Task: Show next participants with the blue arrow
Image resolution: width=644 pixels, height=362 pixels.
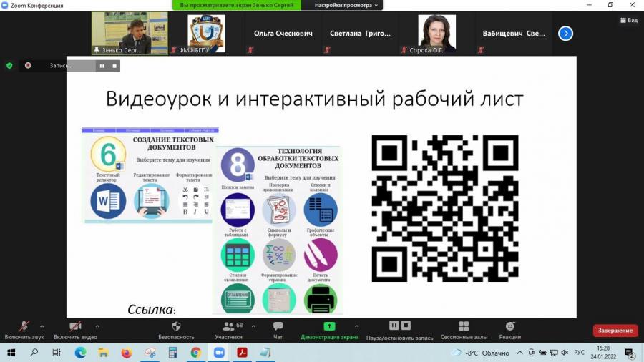Action: pos(565,34)
